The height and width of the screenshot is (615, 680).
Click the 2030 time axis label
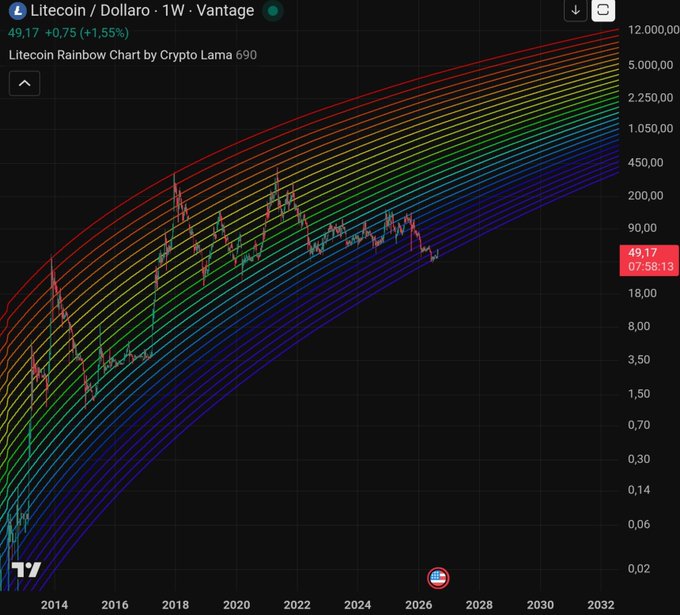(540, 605)
